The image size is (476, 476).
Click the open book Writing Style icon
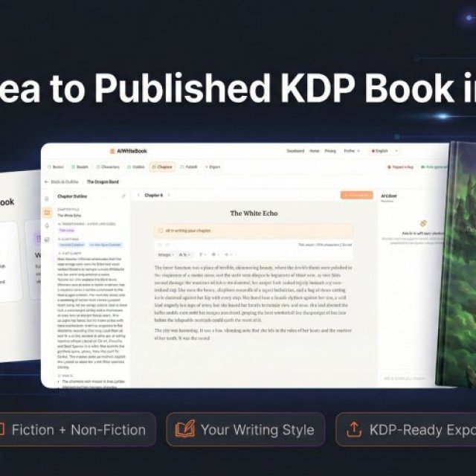(x=184, y=430)
